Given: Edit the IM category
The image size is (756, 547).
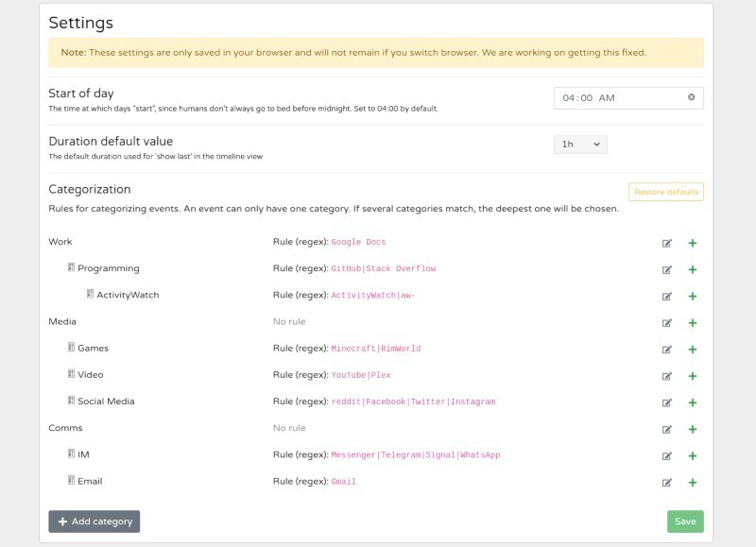Looking at the screenshot, I should (x=667, y=454).
